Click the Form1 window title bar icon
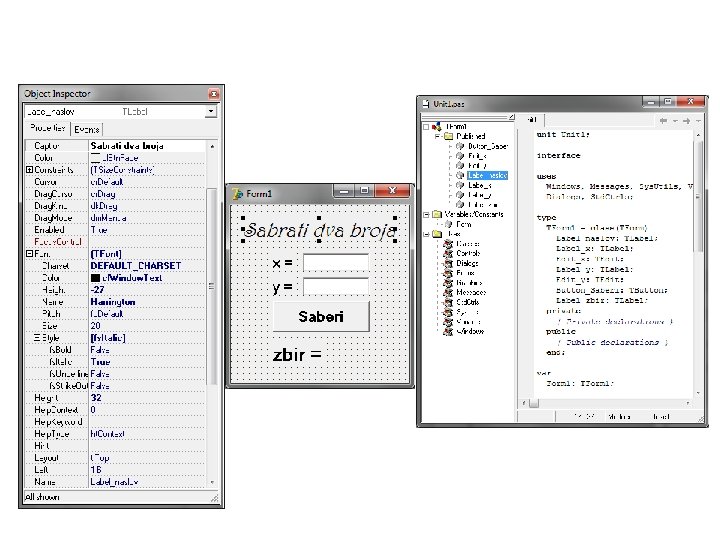Viewport: 720px width, 540px height. (x=237, y=194)
